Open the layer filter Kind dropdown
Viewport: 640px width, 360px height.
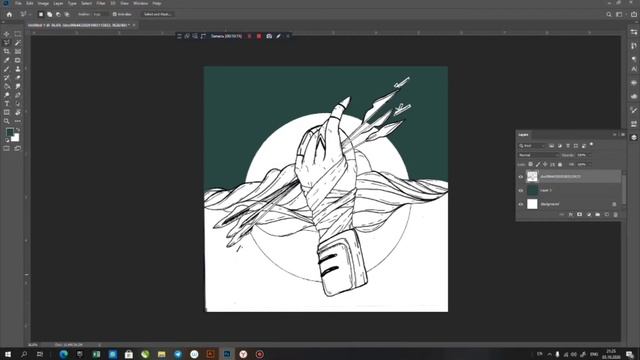pos(532,146)
